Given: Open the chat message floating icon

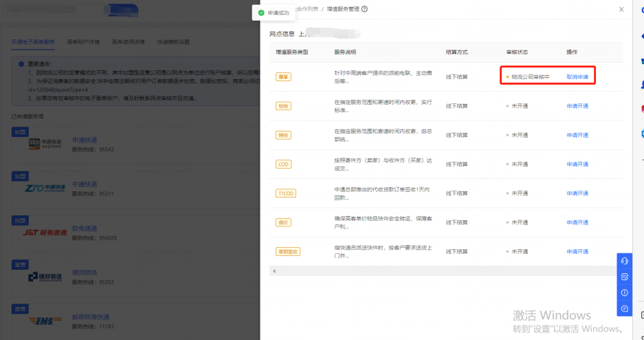Looking at the screenshot, I should coord(624,309).
